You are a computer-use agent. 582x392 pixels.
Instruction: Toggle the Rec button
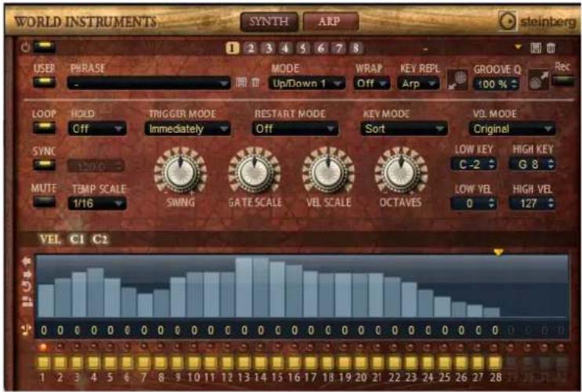pyautogui.click(x=562, y=81)
